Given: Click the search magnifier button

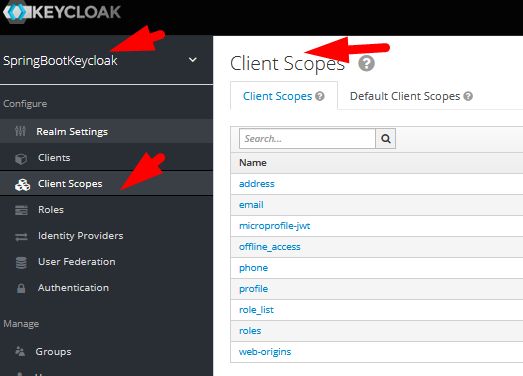Looking at the screenshot, I should (x=386, y=138).
